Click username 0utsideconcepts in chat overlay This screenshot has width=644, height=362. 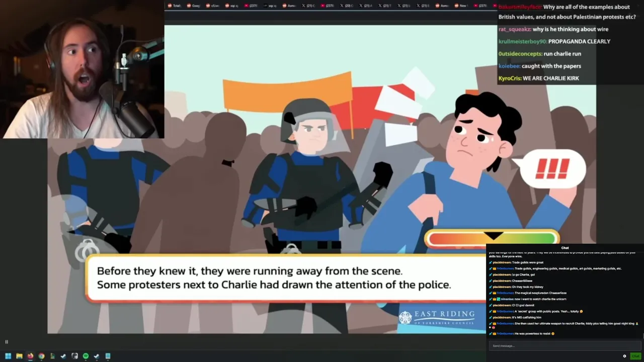pos(520,54)
